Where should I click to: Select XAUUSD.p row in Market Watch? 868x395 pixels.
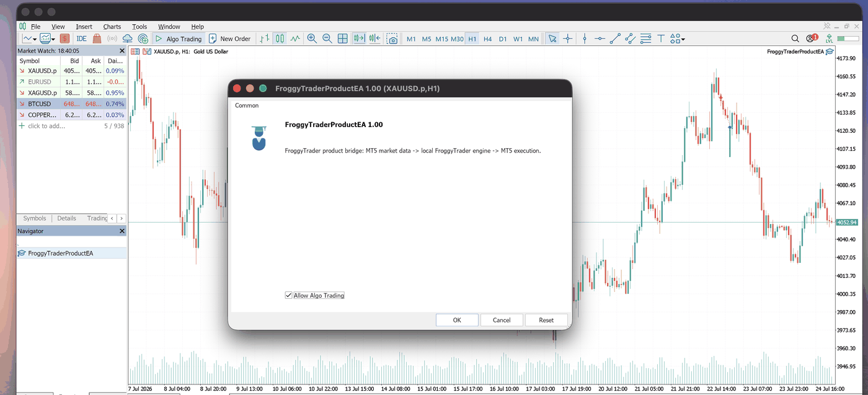71,71
